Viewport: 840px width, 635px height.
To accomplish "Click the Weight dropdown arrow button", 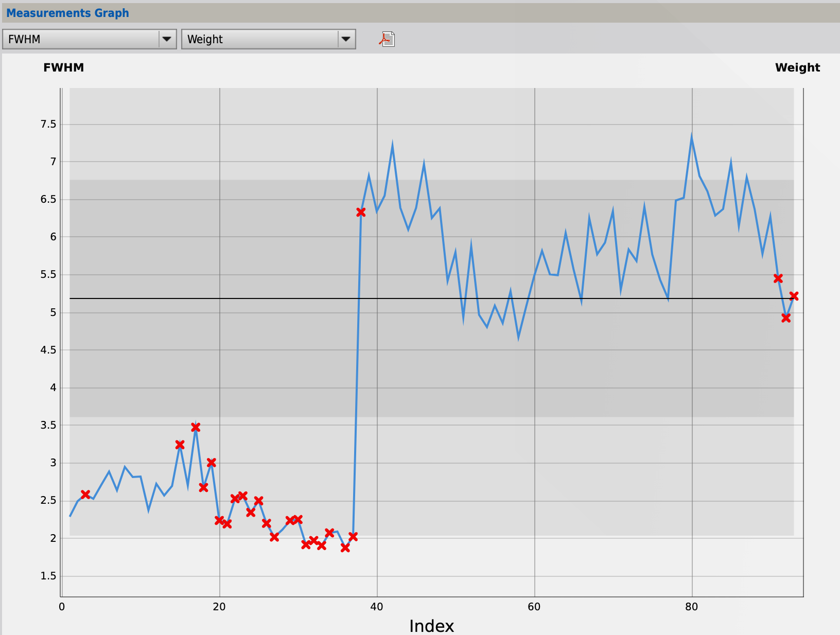I will pos(346,39).
